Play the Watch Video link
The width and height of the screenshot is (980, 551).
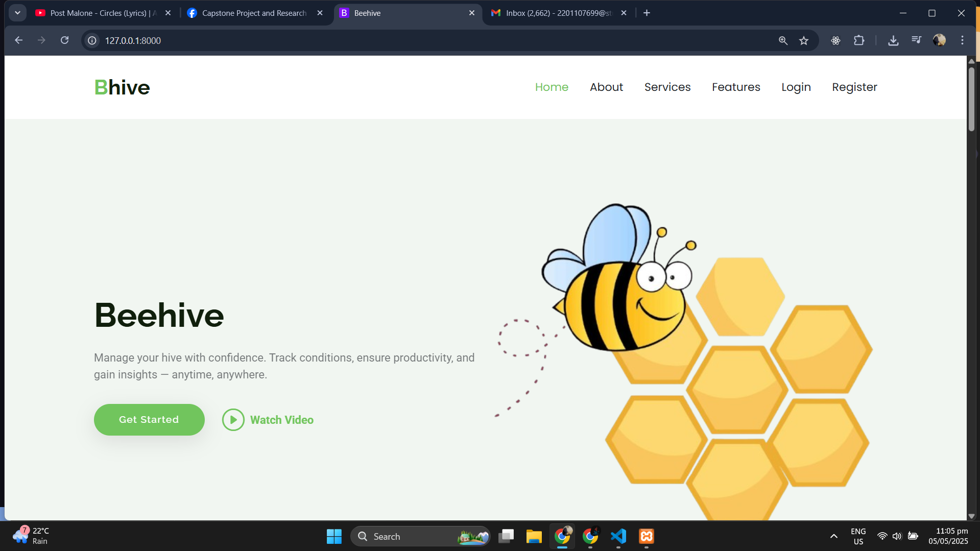268,419
